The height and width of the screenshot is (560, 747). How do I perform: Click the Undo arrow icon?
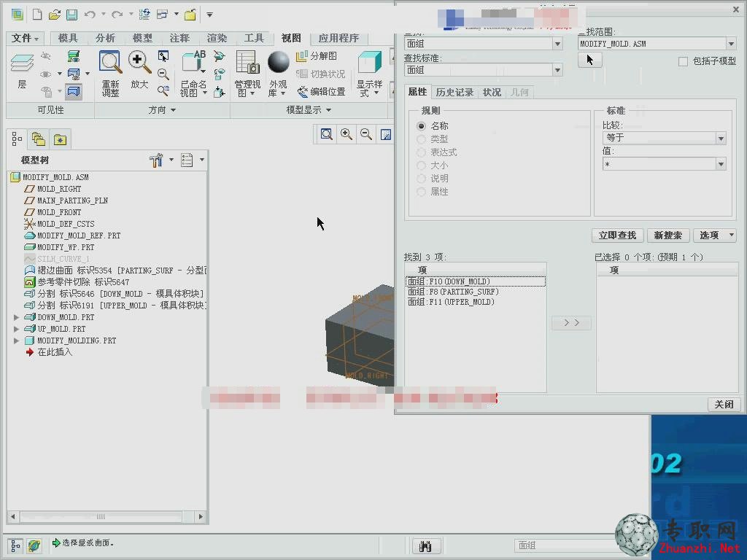click(90, 15)
